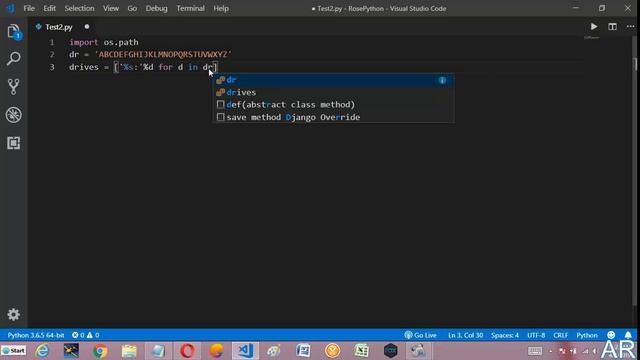Place cursor on line 1 import os.path
The height and width of the screenshot is (360, 640).
[x=104, y=42]
